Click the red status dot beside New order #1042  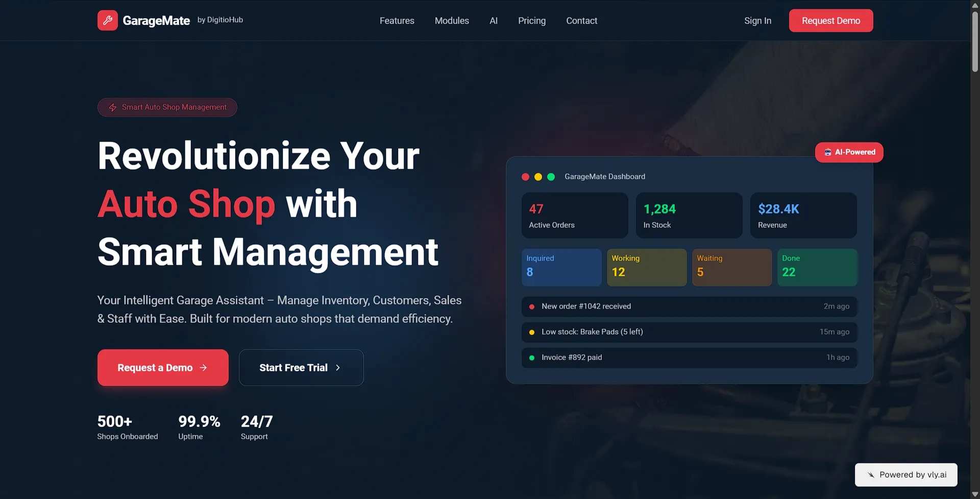532,306
